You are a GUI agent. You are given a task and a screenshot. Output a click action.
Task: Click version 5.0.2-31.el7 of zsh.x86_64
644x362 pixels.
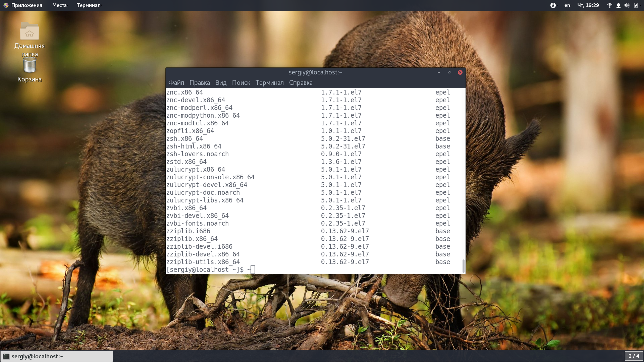343,138
